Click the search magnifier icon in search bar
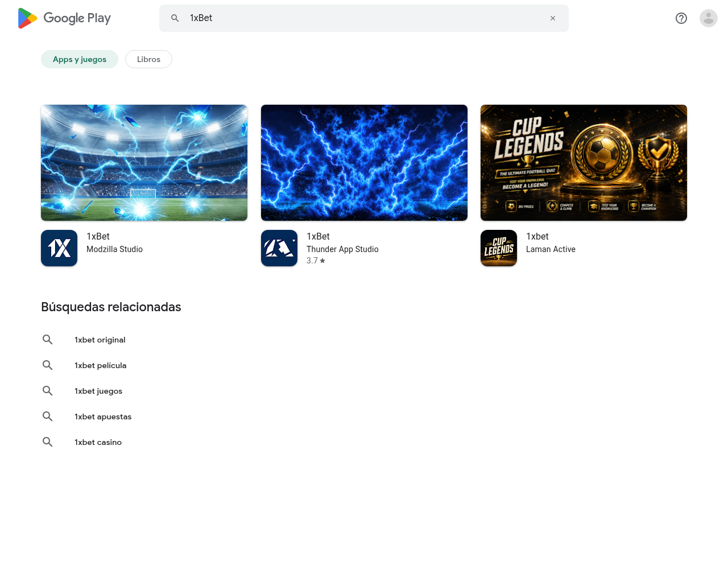 pos(175,18)
